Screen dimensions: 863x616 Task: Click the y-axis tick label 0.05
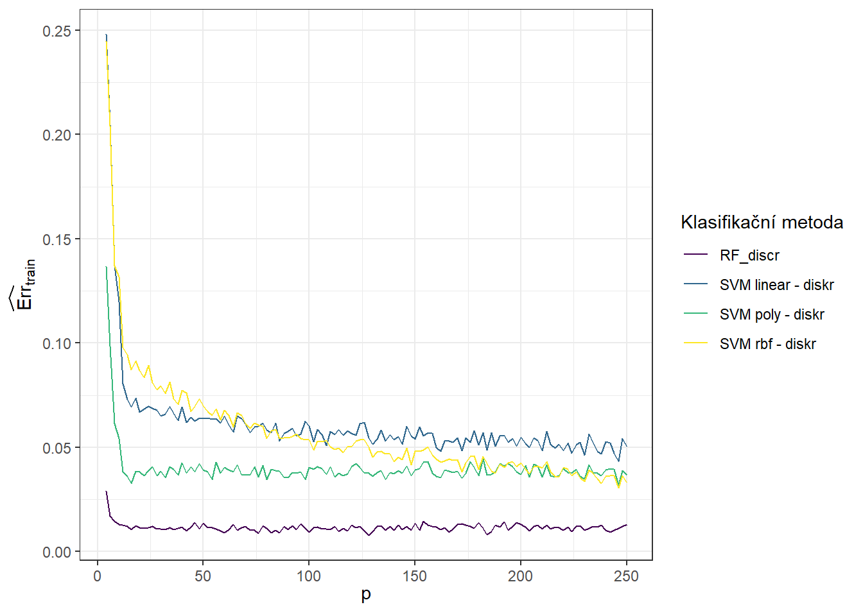pyautogui.click(x=57, y=448)
